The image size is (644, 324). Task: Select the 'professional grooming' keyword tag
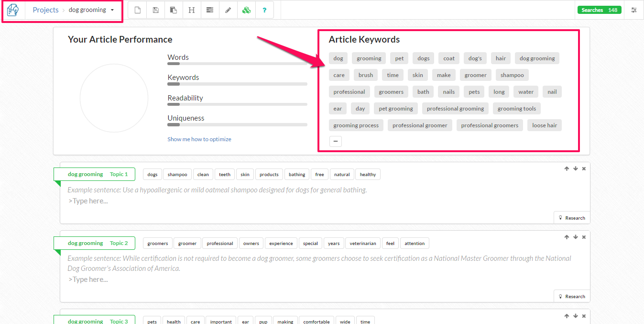click(455, 109)
